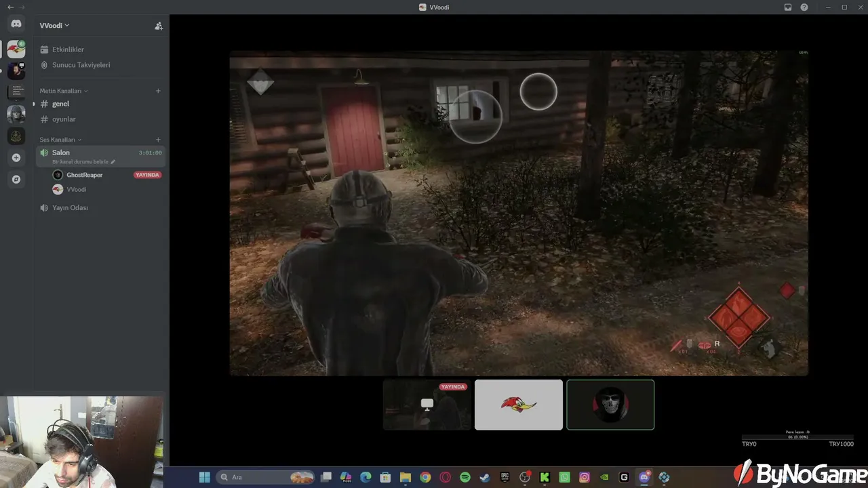
Task: Collapse the Metin Kanalları category
Action: coord(64,91)
